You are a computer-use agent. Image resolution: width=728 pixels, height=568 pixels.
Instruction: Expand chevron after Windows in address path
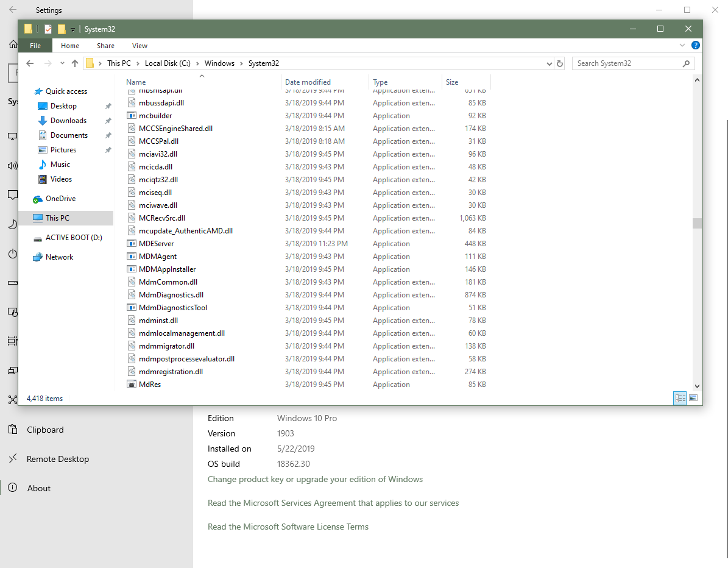(241, 63)
